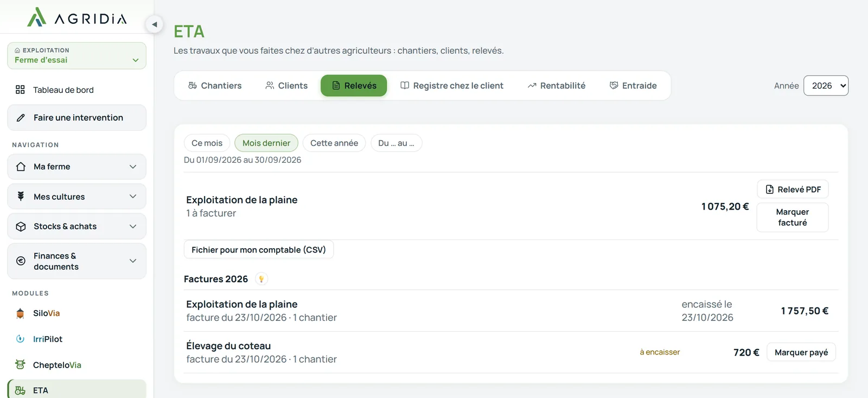The height and width of the screenshot is (398, 868).
Task: Open the ChepteloVia module
Action: point(76,365)
